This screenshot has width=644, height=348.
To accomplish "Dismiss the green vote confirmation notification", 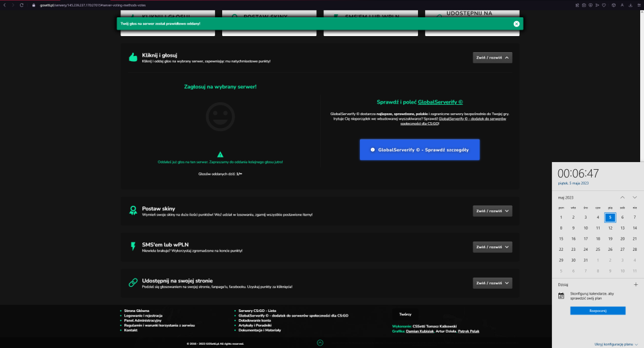I will (x=516, y=24).
